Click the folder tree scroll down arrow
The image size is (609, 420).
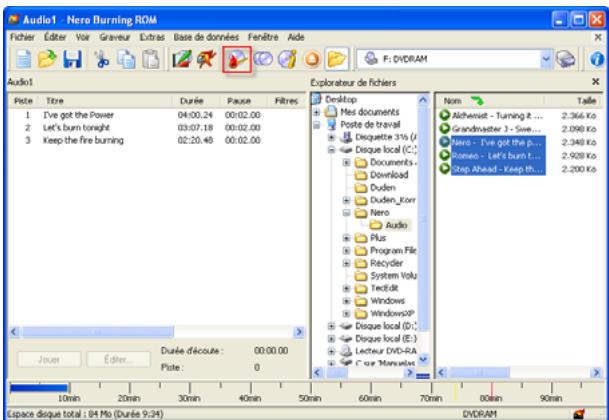tap(423, 359)
